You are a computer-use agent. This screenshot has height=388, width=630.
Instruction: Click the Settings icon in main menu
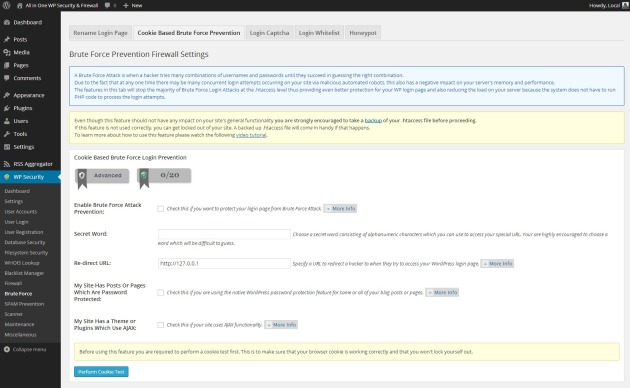(7, 147)
